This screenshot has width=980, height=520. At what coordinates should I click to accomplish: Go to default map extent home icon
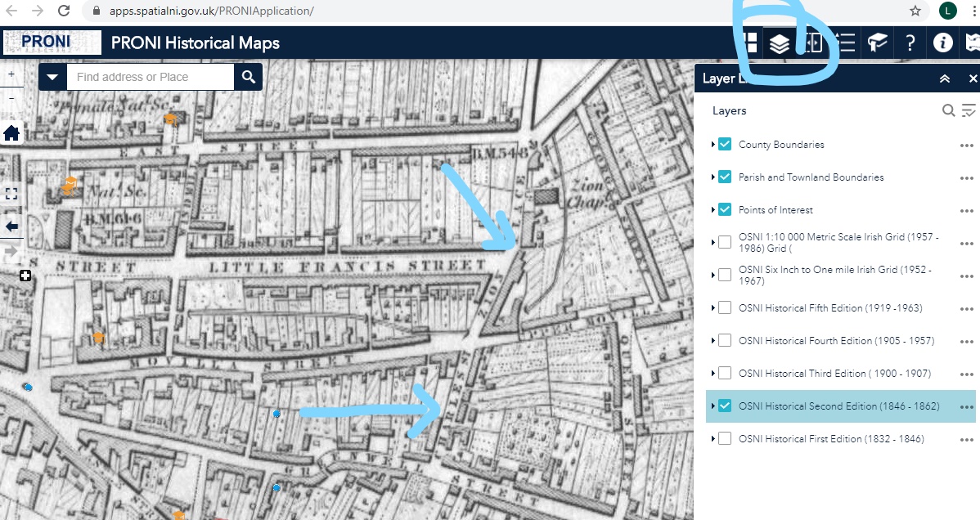[x=11, y=133]
